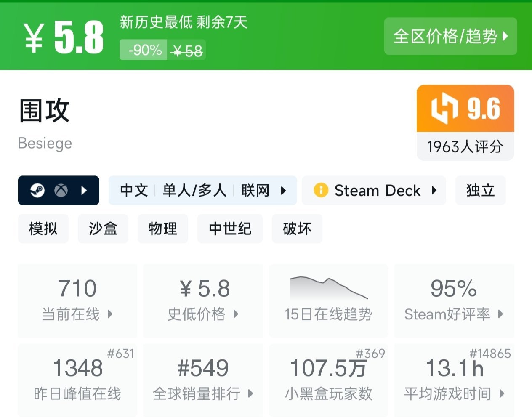This screenshot has width=532, height=420.
Task: Tap the 物理 tag
Action: pyautogui.click(x=163, y=229)
